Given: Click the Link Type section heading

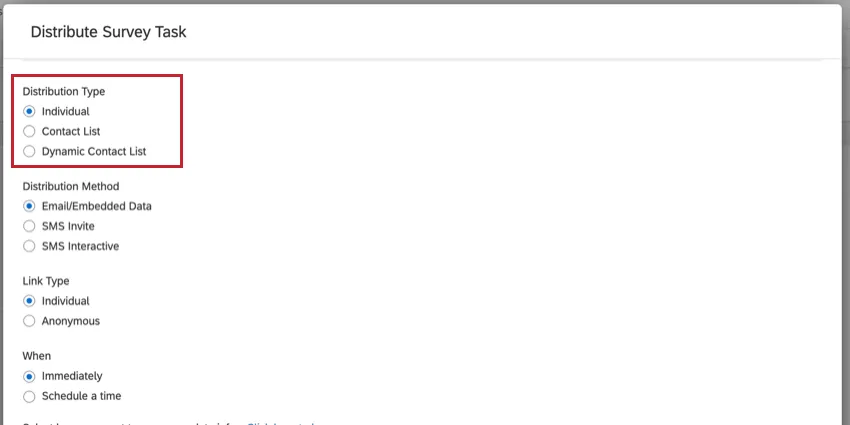Looking at the screenshot, I should pos(46,281).
